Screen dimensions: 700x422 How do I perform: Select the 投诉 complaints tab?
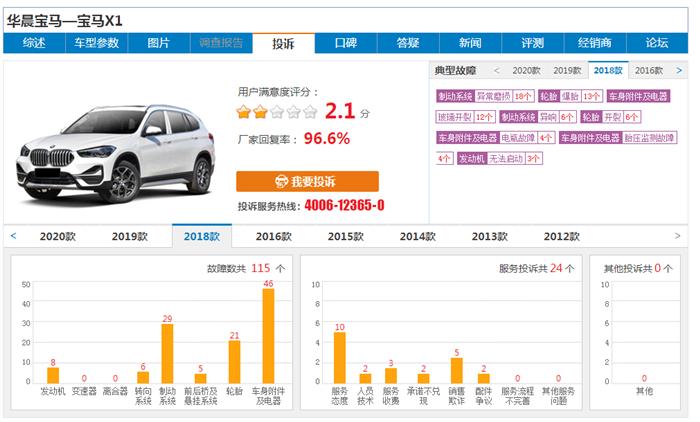click(x=283, y=43)
